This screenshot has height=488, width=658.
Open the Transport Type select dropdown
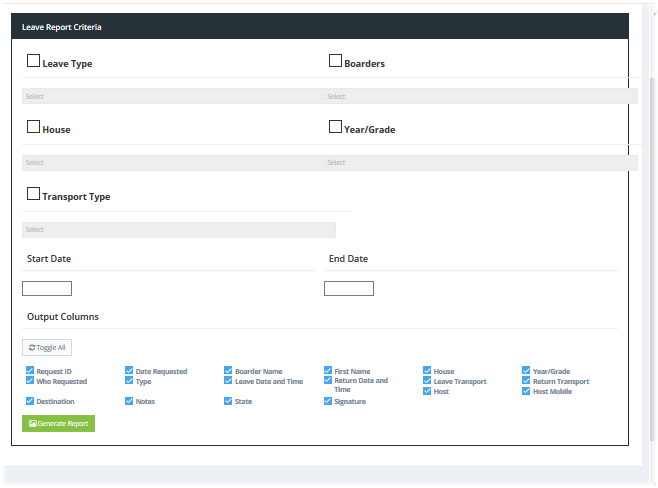coord(179,230)
